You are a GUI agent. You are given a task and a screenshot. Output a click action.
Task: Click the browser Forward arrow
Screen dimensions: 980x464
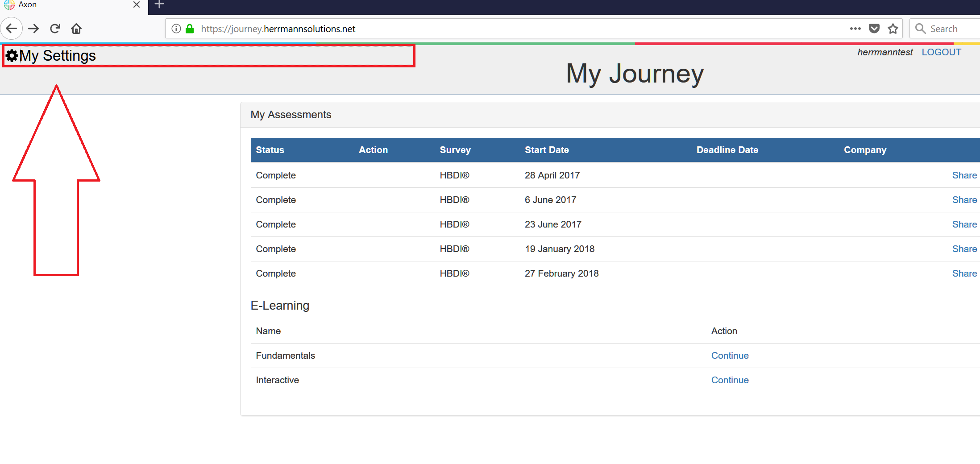click(x=33, y=29)
